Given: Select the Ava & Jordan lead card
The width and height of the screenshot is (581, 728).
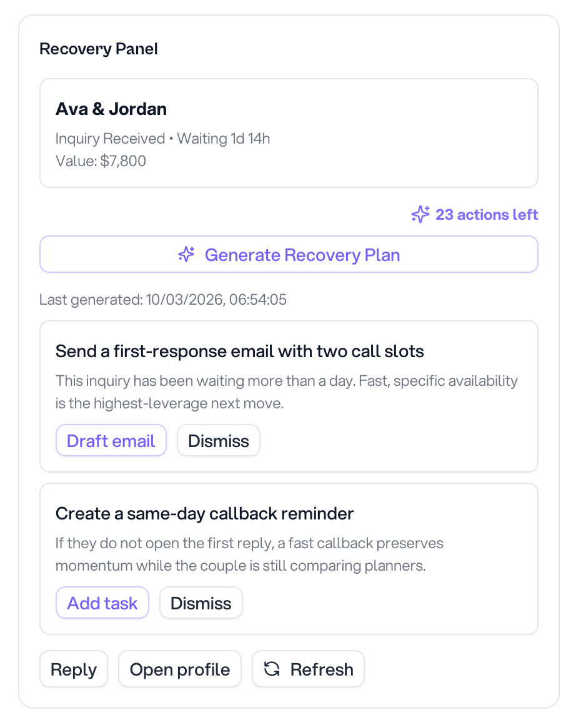Looking at the screenshot, I should [x=289, y=132].
